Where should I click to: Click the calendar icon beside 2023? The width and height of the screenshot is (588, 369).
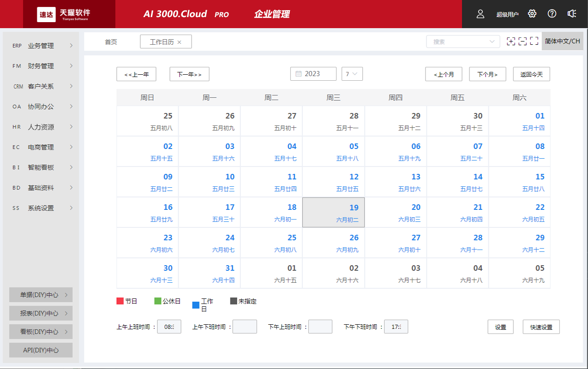click(300, 73)
